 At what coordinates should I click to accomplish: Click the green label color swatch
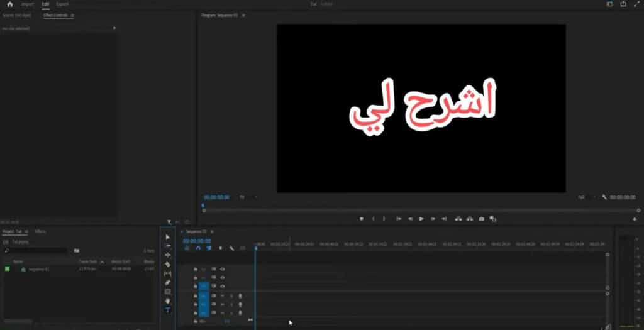(x=8, y=269)
